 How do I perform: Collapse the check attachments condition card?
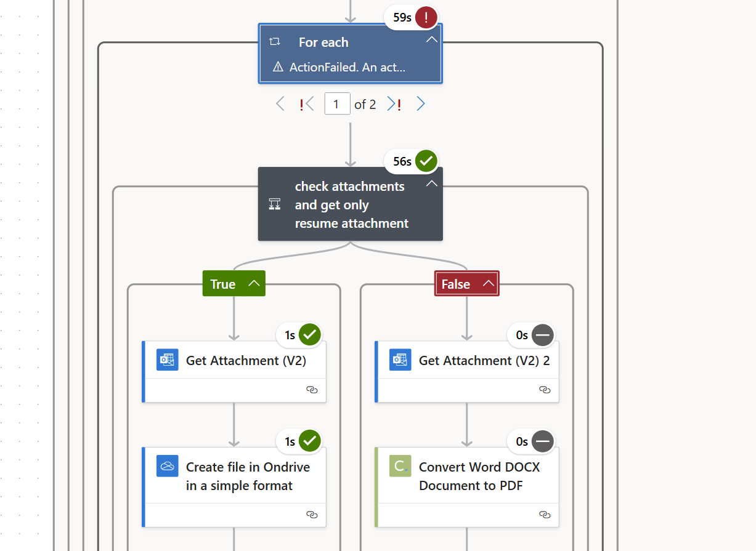tap(432, 183)
